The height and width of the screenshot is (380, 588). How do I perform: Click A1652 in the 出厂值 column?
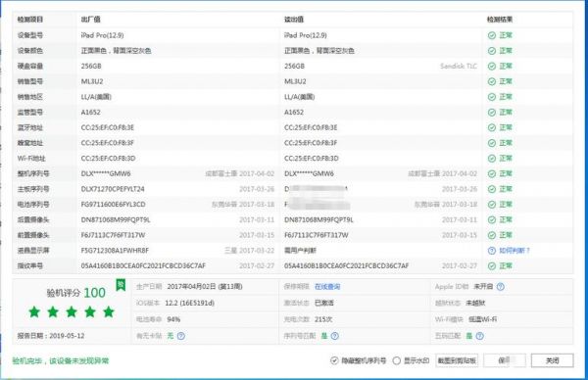coord(91,112)
